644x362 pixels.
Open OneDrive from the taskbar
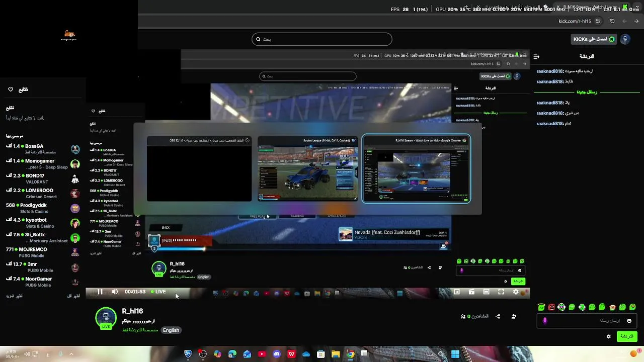306,354
